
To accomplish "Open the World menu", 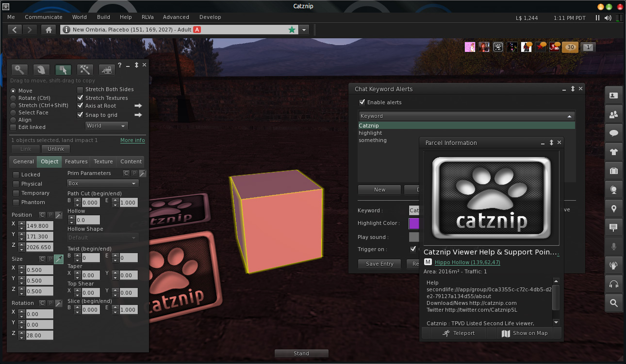I will [x=80, y=17].
